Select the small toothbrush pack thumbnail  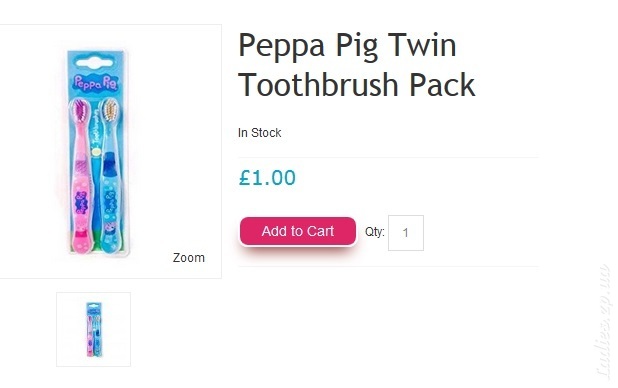pyautogui.click(x=93, y=329)
